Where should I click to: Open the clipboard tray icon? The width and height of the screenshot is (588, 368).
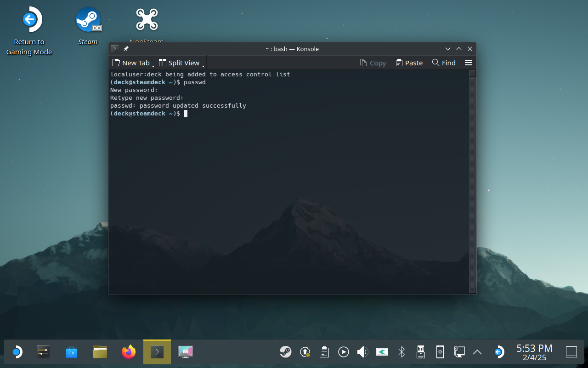pyautogui.click(x=324, y=352)
